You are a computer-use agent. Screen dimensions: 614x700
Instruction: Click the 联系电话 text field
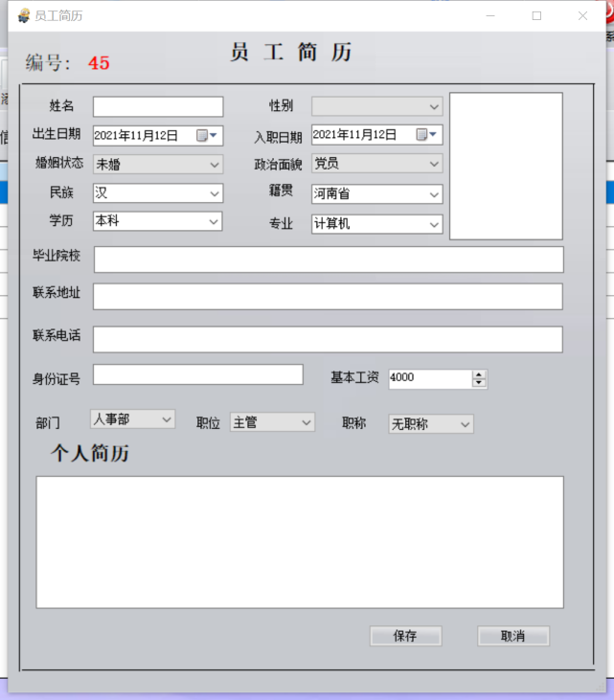pyautogui.click(x=328, y=339)
